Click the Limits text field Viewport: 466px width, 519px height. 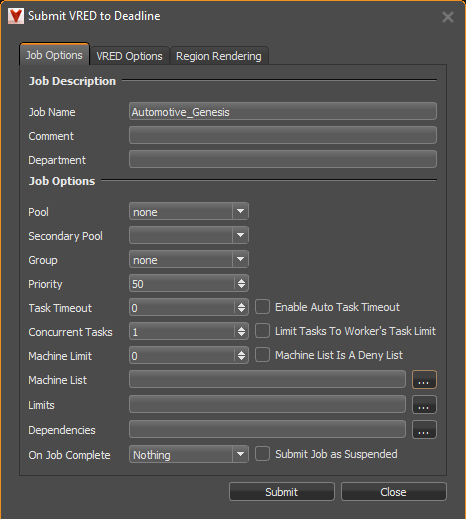point(267,404)
